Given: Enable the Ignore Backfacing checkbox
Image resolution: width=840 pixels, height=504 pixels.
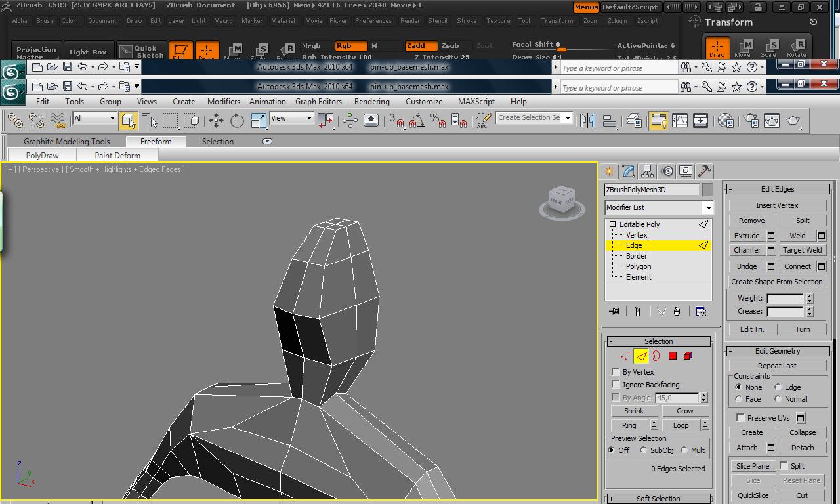Looking at the screenshot, I should [x=616, y=385].
